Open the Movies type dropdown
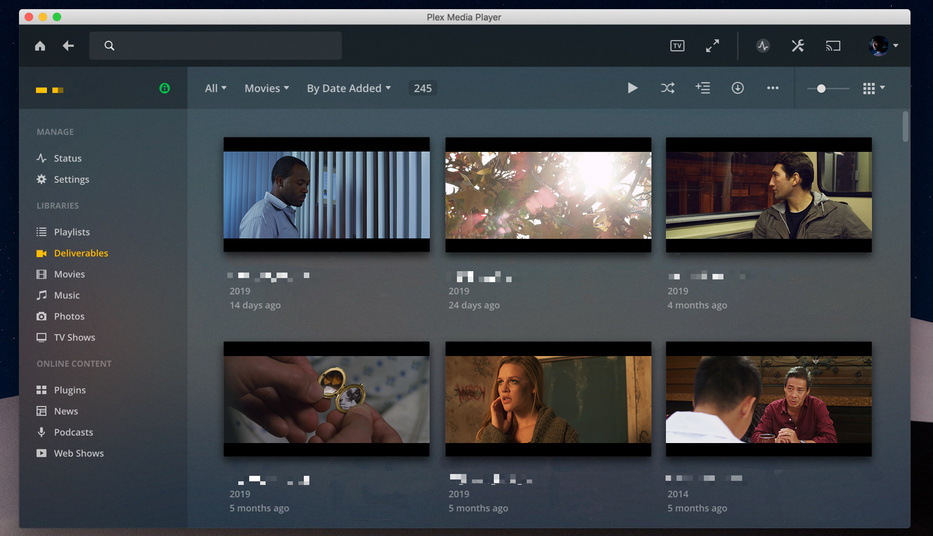This screenshot has height=536, width=933. [x=267, y=88]
